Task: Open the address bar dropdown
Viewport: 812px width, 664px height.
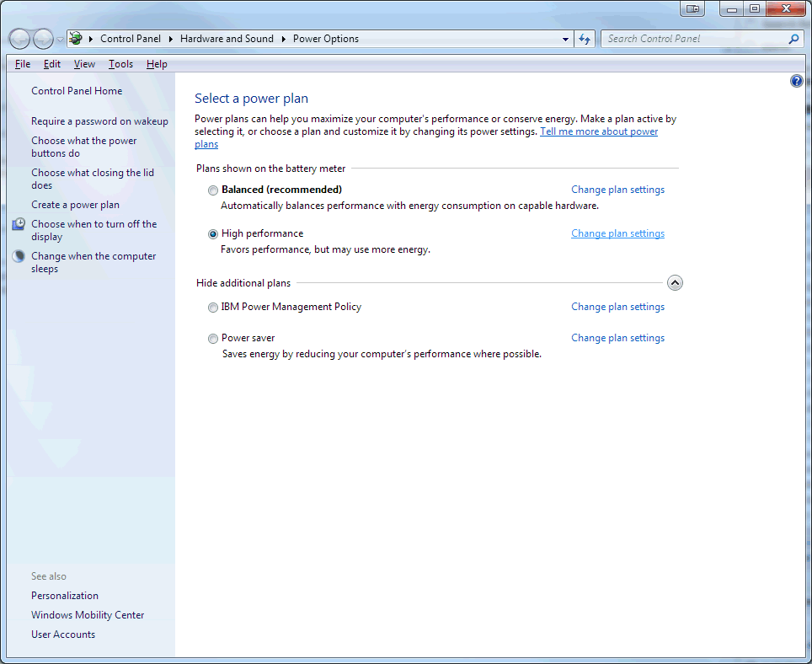Action: 565,38
